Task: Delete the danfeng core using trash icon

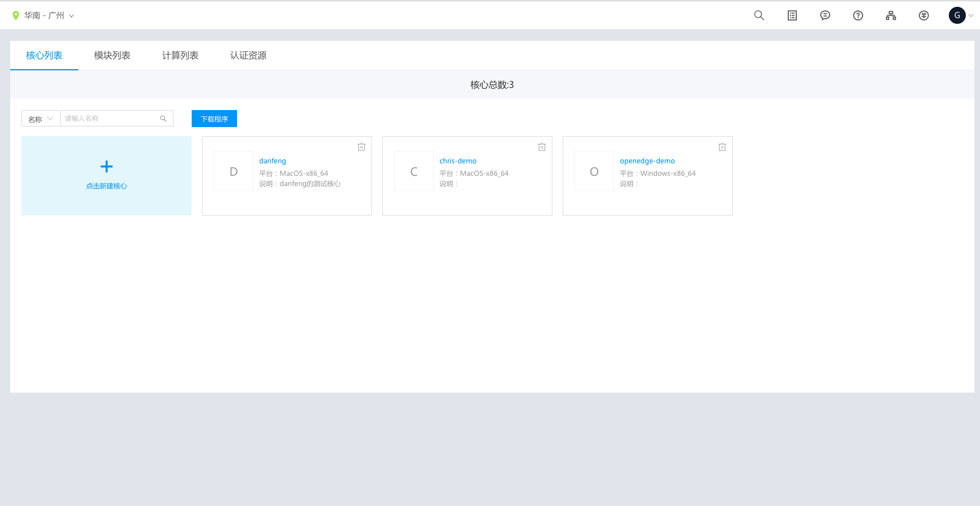Action: coord(361,147)
